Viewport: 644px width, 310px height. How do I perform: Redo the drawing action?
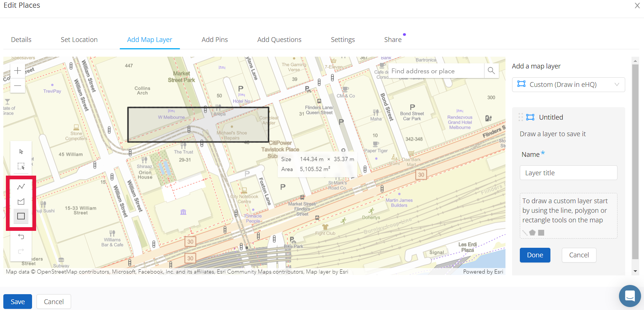pos(21,251)
